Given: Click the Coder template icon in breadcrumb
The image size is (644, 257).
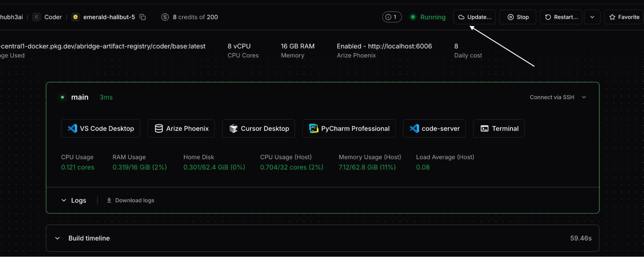Looking at the screenshot, I should pyautogui.click(x=37, y=17).
